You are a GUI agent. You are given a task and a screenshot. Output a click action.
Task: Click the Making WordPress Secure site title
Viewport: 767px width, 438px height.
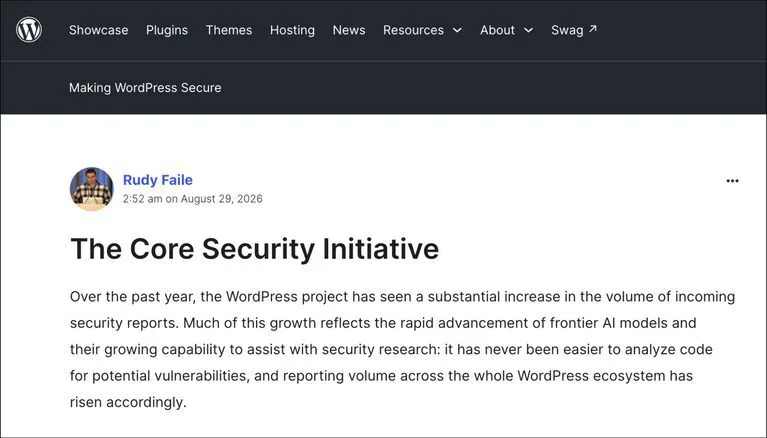tap(145, 88)
